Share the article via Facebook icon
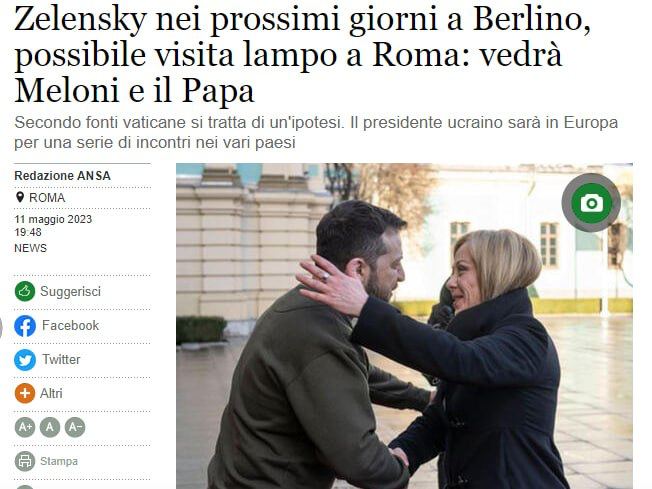652x489 pixels. (25, 326)
